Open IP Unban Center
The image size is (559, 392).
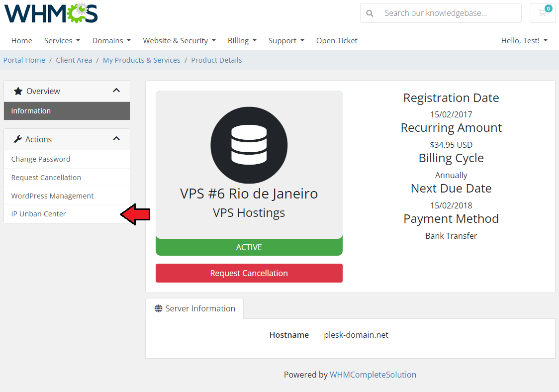[67, 214]
